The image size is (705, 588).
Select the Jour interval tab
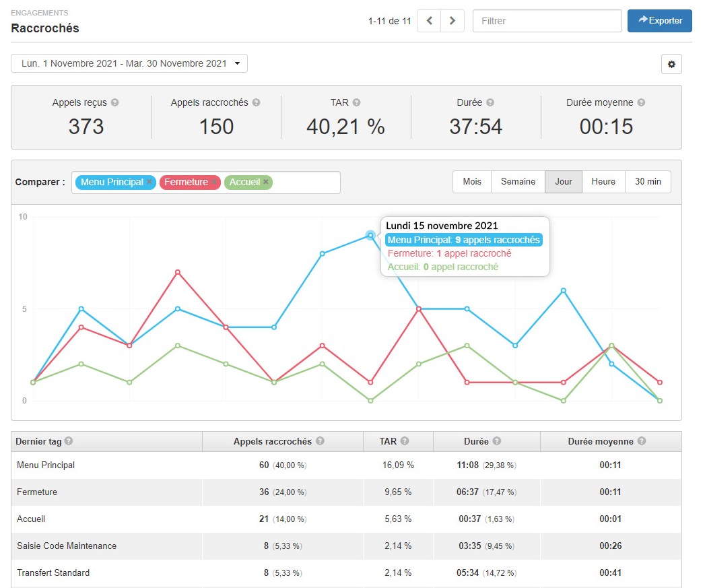pos(563,182)
